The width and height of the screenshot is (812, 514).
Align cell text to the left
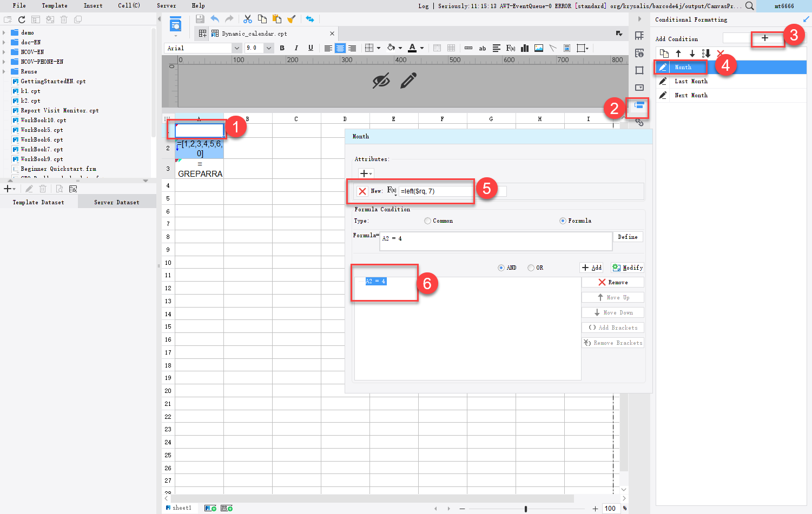pos(328,48)
